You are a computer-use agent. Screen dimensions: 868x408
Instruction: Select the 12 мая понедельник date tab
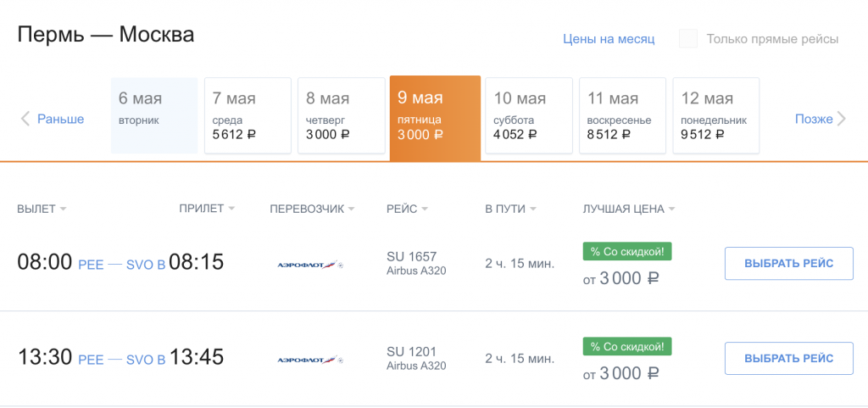[x=716, y=115]
